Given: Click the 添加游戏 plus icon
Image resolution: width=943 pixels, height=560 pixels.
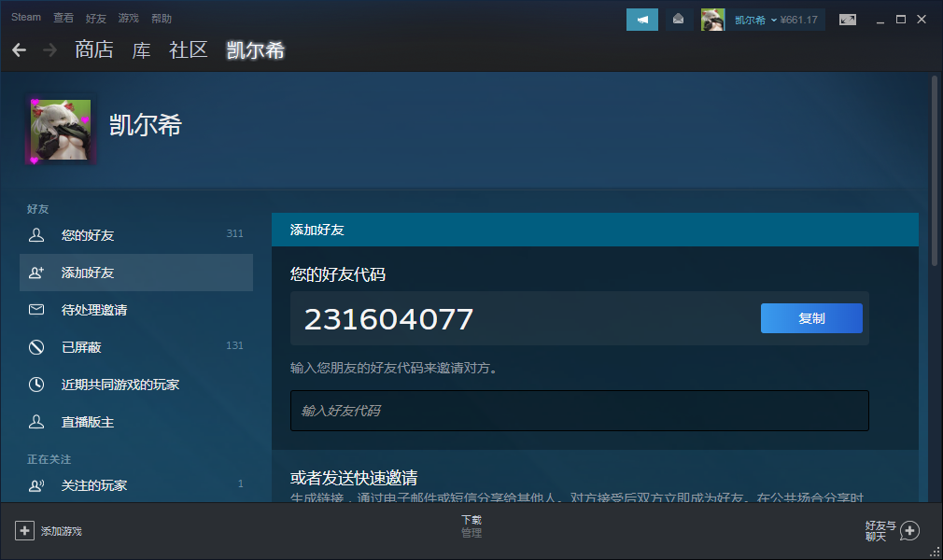Looking at the screenshot, I should coord(24,530).
